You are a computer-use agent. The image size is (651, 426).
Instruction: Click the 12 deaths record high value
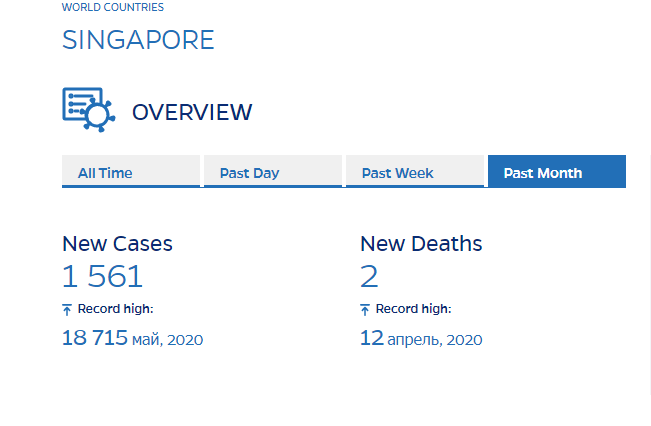(372, 338)
